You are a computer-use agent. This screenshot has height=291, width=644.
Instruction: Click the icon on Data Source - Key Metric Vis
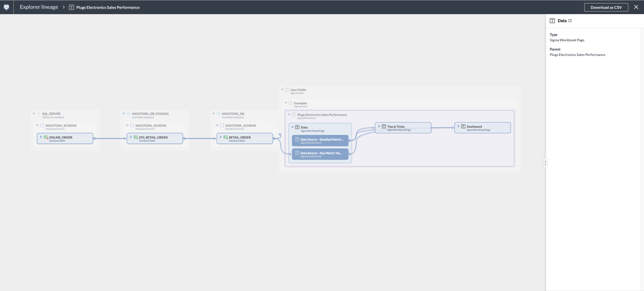click(x=297, y=153)
